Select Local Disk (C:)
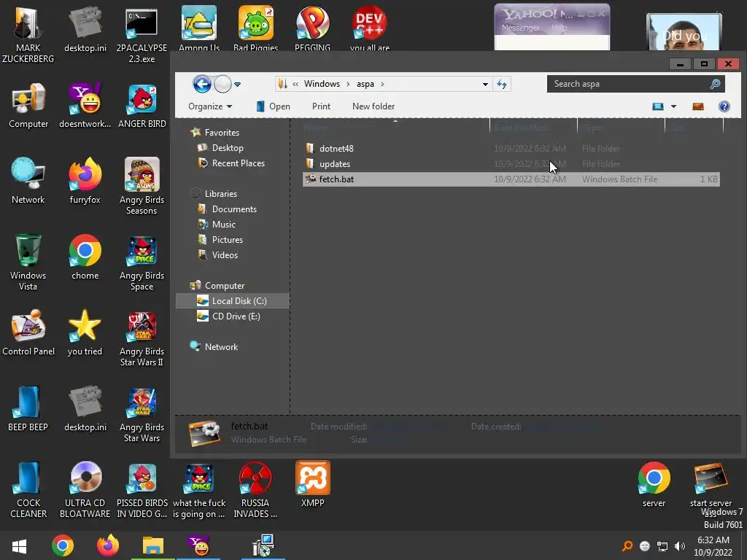 (233, 301)
